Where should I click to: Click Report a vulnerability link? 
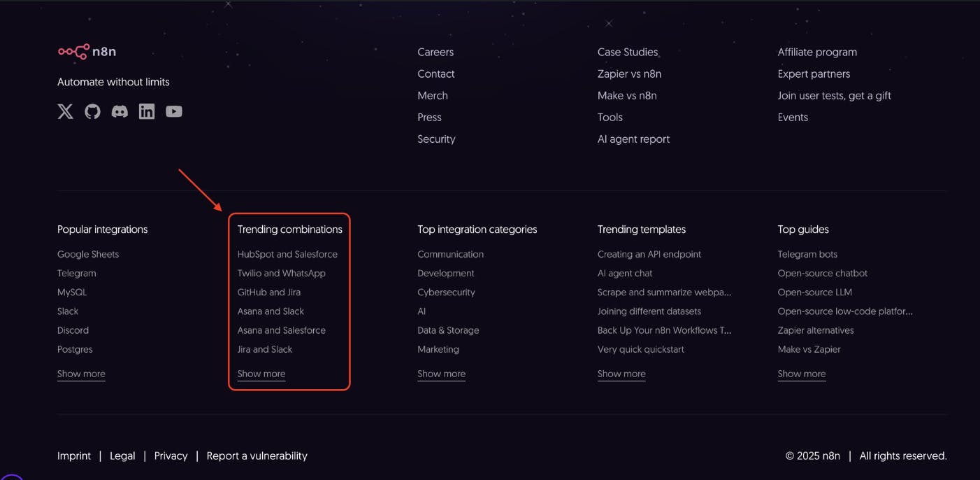[257, 456]
